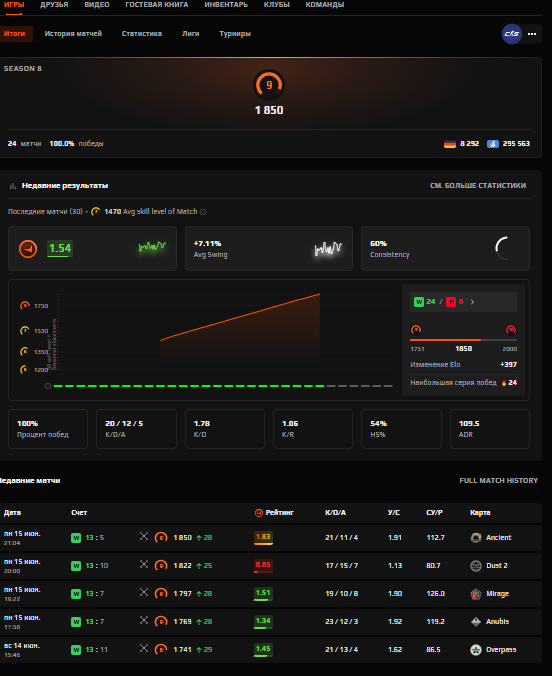
Task: Click the 0.85 red rating badge
Action: [263, 566]
